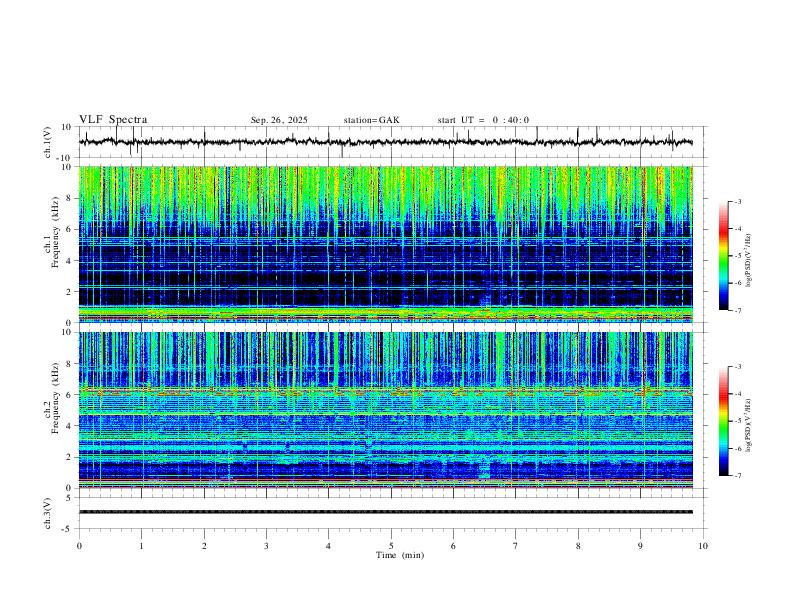
Task: Click the "station=GAK" label
Action: pos(371,120)
